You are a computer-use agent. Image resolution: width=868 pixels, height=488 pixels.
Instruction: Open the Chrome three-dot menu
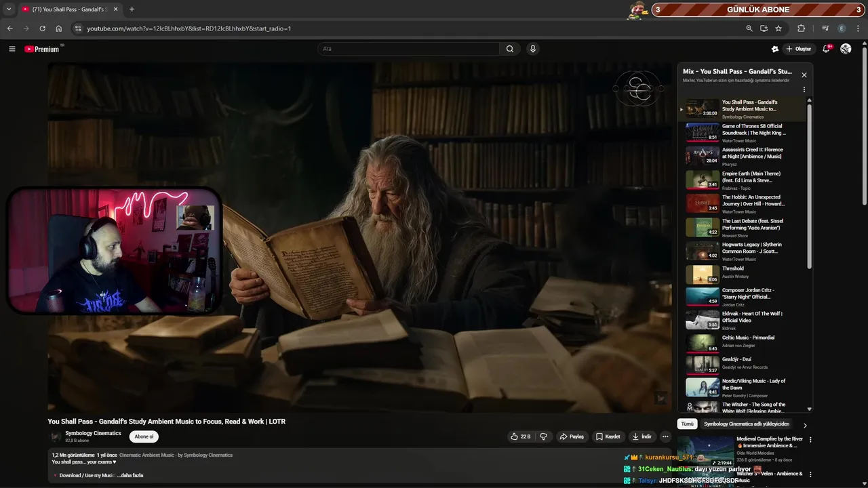click(858, 28)
